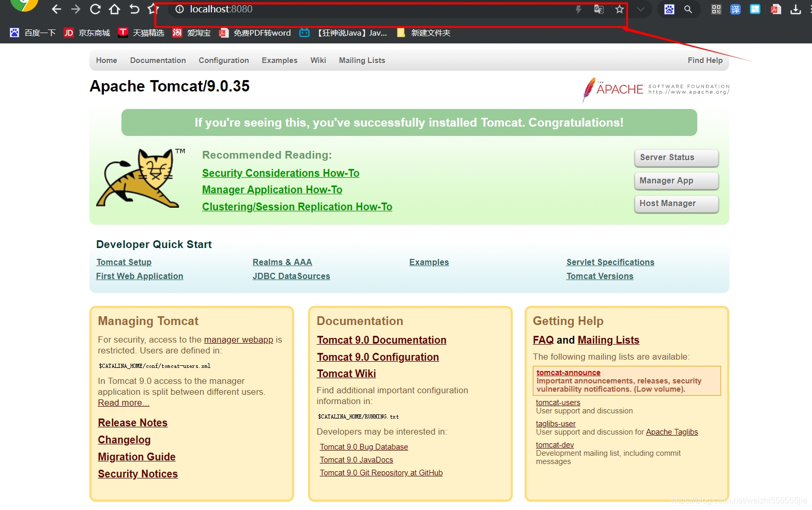The image size is (812, 510).
Task: Open Tomcat 9.0 JavaDocs link
Action: pos(357,460)
